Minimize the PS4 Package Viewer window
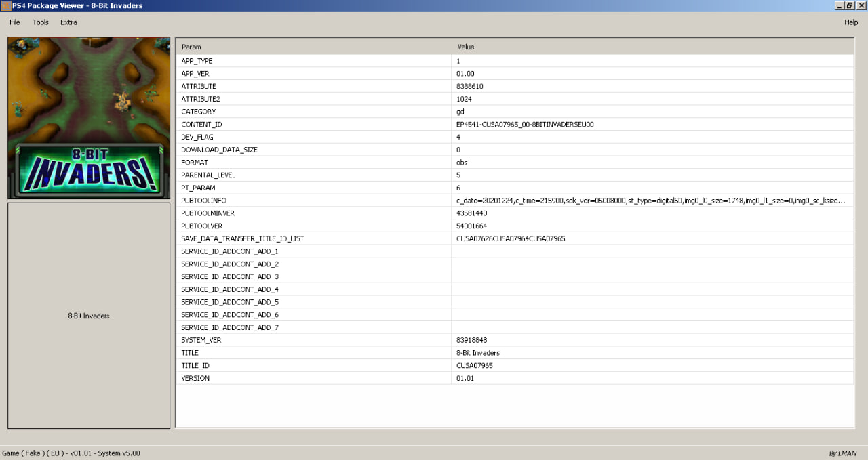The width and height of the screenshot is (868, 460). pos(840,5)
